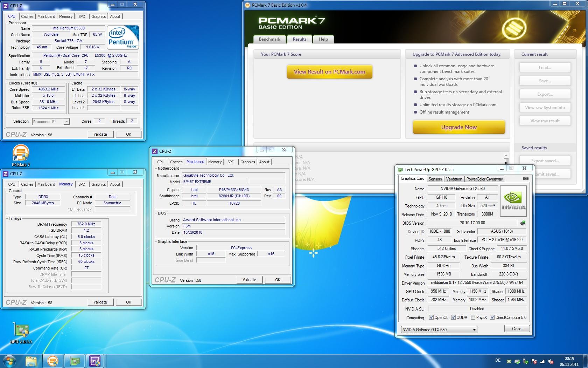Click View Result on PCMark.com button
Viewport: 588px width, 368px height.
pos(329,72)
